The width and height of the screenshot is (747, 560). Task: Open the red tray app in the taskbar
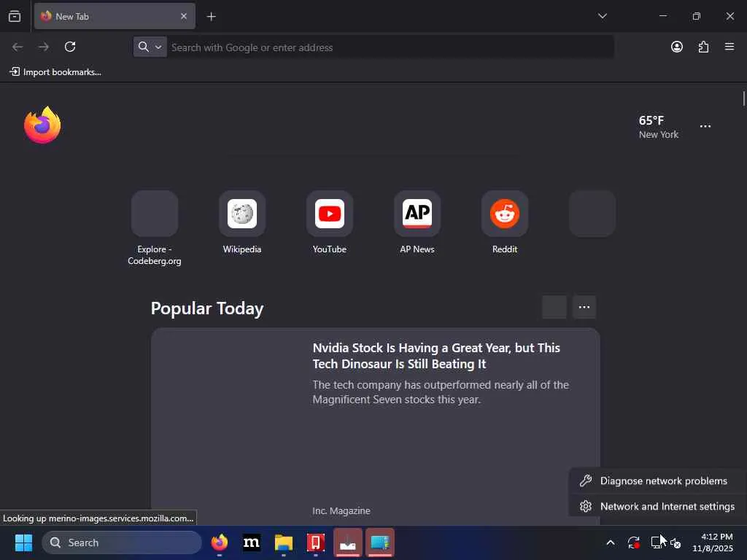[x=348, y=542]
